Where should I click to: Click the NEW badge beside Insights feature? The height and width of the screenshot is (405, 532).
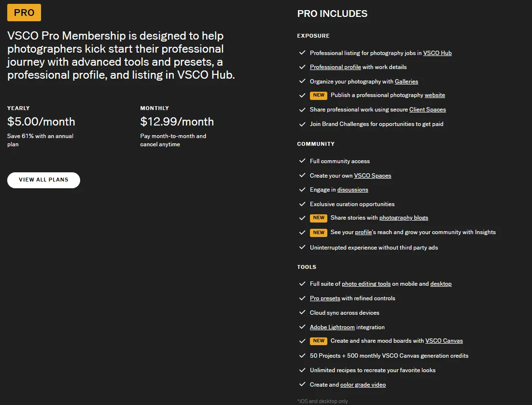(319, 232)
